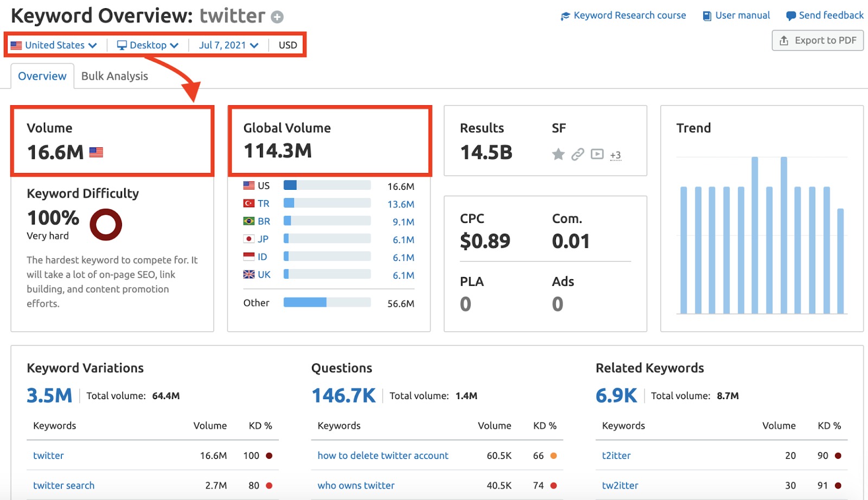The height and width of the screenshot is (500, 868).
Task: Click the Turkey flag in Global Volume
Action: point(249,203)
